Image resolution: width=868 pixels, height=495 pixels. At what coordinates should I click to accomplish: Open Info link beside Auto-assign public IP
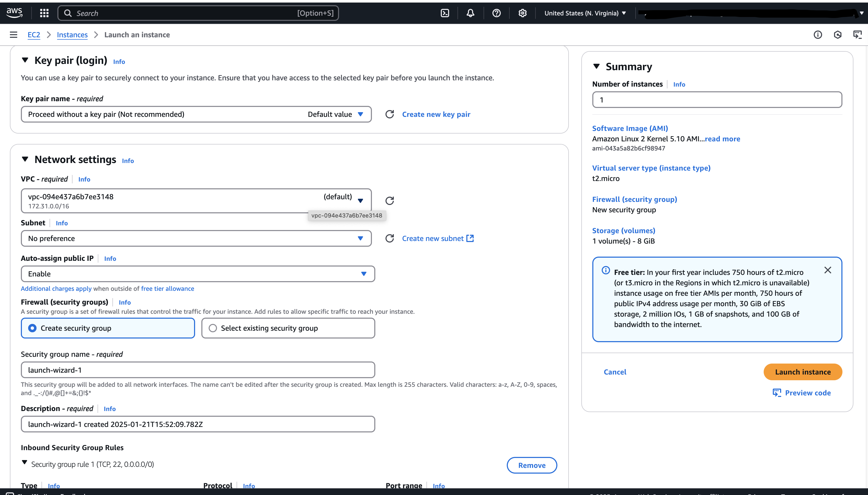click(x=110, y=258)
